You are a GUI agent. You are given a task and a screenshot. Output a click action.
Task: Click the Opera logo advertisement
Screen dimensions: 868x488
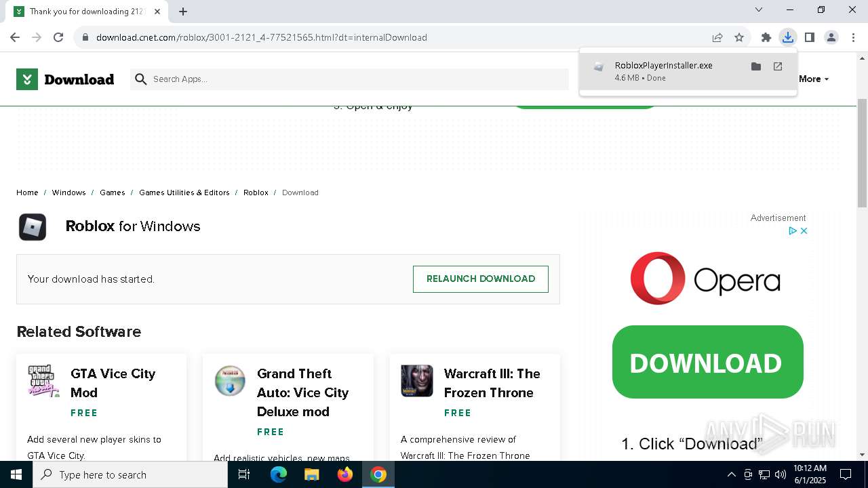pyautogui.click(x=705, y=279)
